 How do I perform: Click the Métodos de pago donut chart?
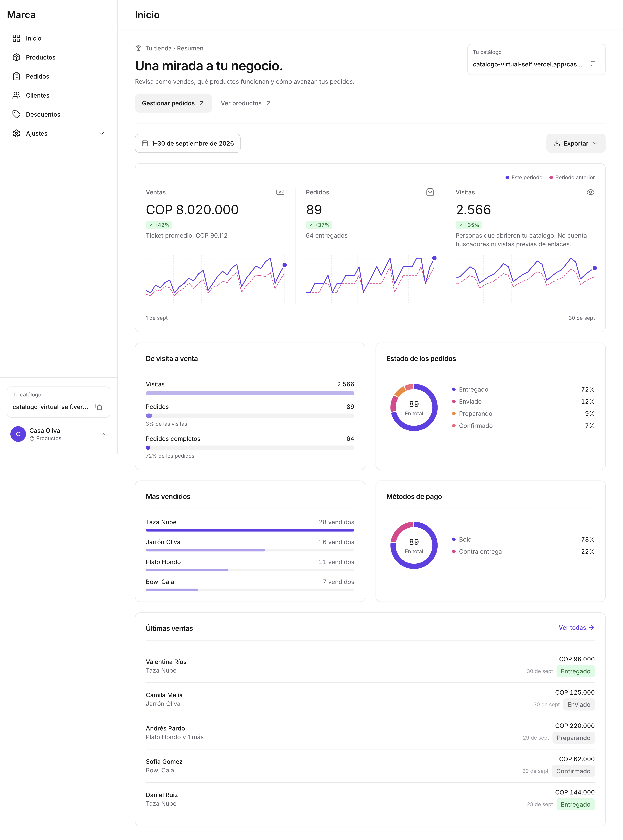(414, 545)
